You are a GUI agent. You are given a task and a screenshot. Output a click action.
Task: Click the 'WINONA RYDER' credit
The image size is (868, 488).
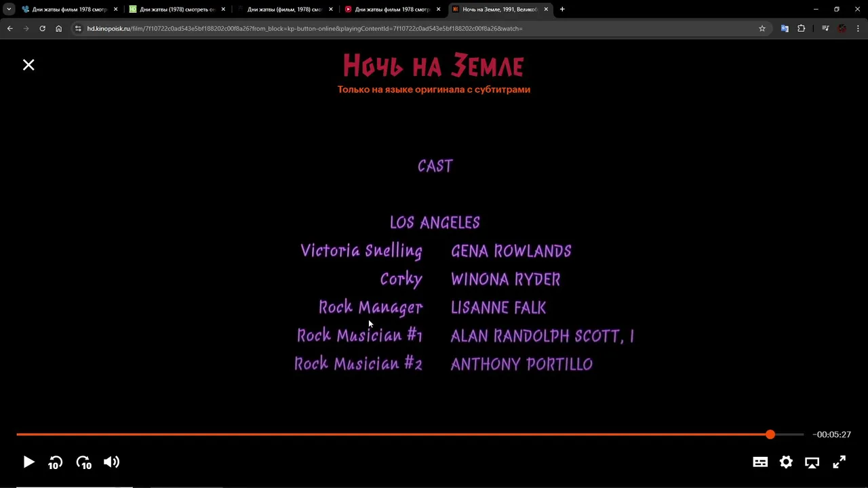coord(506,279)
